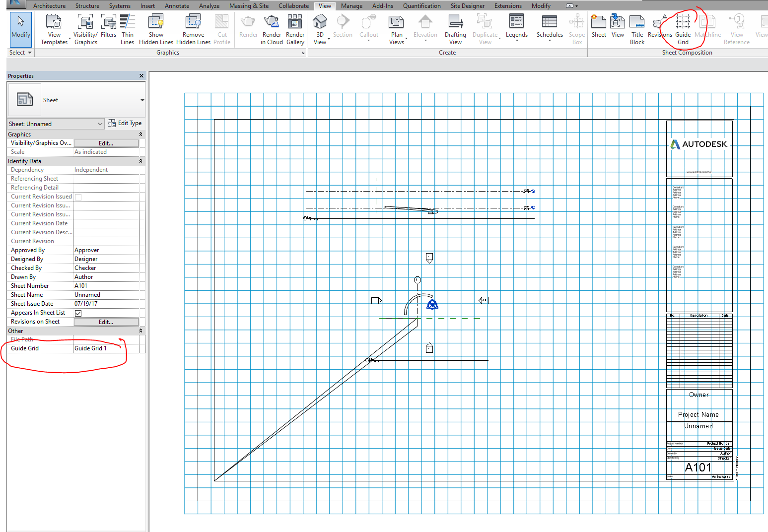Switch to the Architecture tab
This screenshot has height=532, width=768.
click(49, 5)
